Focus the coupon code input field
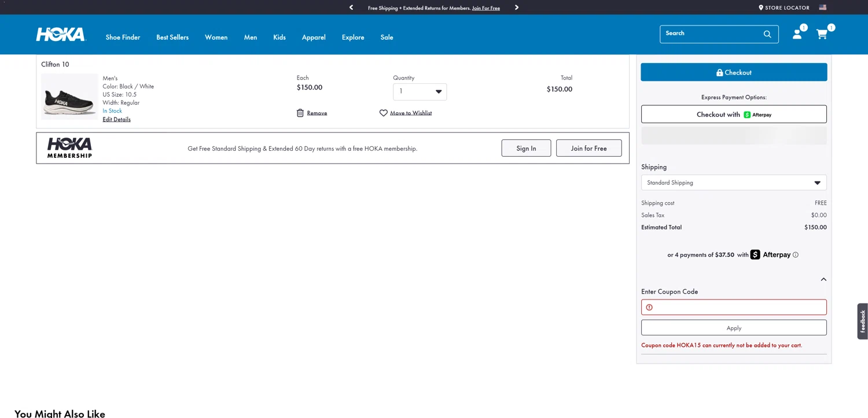Image resolution: width=868 pixels, height=418 pixels. [734, 307]
